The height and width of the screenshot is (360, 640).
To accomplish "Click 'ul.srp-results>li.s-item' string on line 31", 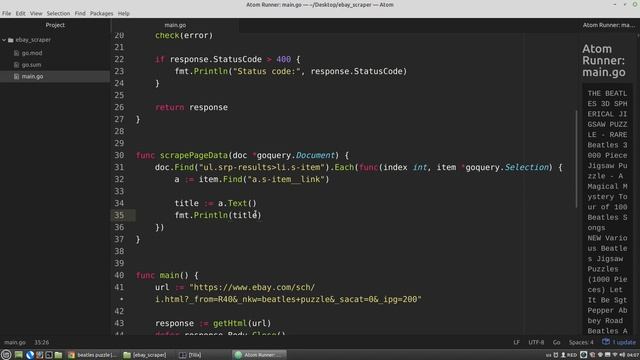I will coord(264,167).
